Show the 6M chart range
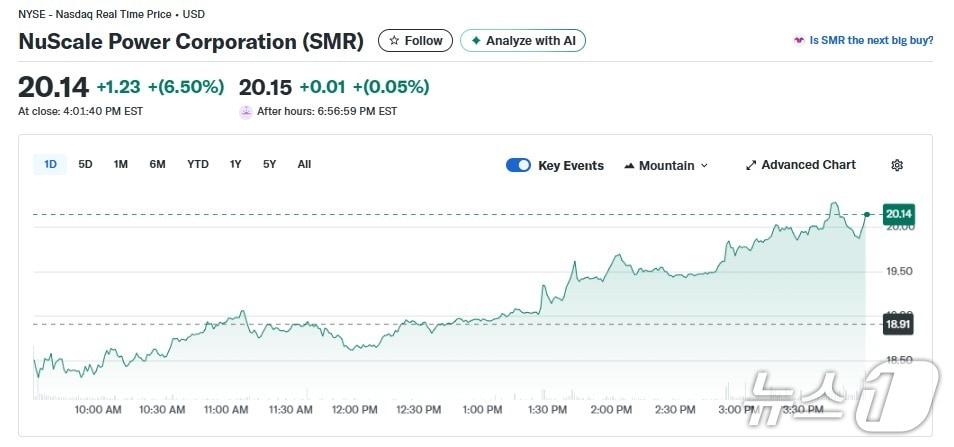Viewport: 954px width, 447px height. [157, 164]
